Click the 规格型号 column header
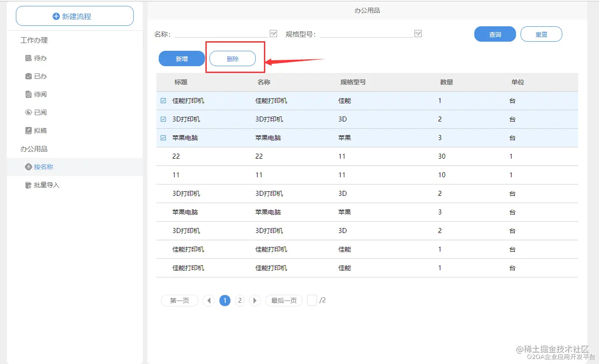599x364 pixels. coord(353,82)
